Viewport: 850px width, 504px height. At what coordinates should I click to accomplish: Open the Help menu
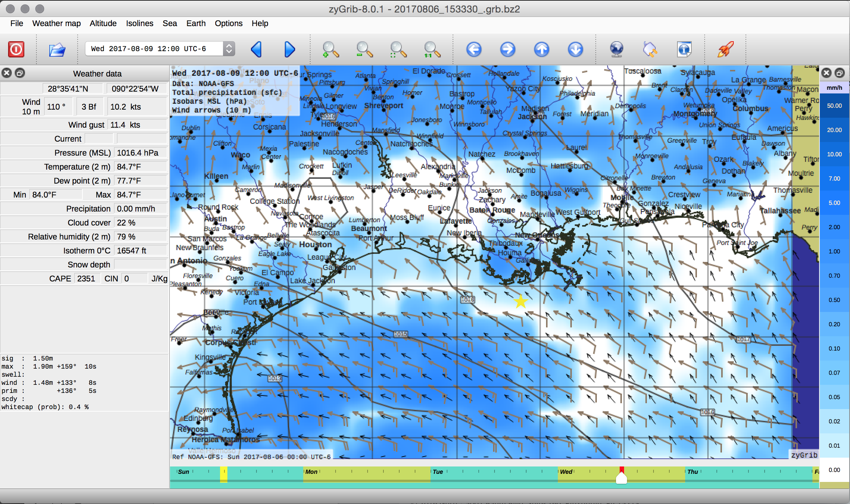pyautogui.click(x=260, y=23)
